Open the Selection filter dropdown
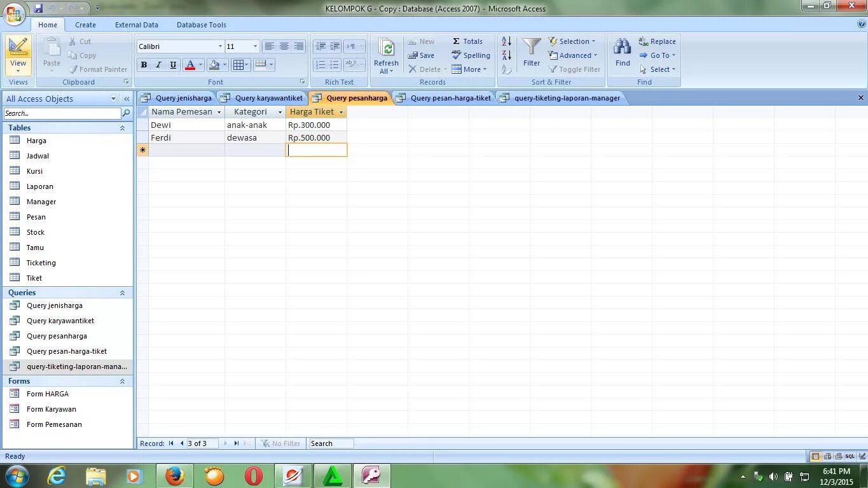 (x=572, y=41)
